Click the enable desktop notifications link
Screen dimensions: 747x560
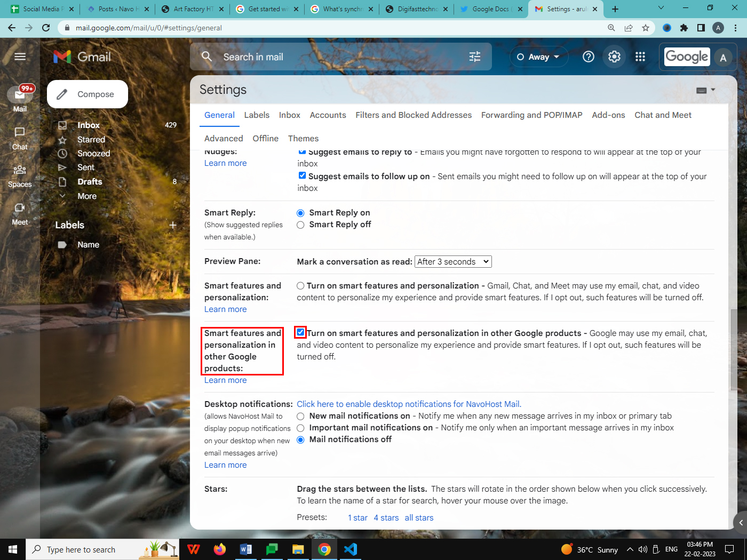(409, 404)
